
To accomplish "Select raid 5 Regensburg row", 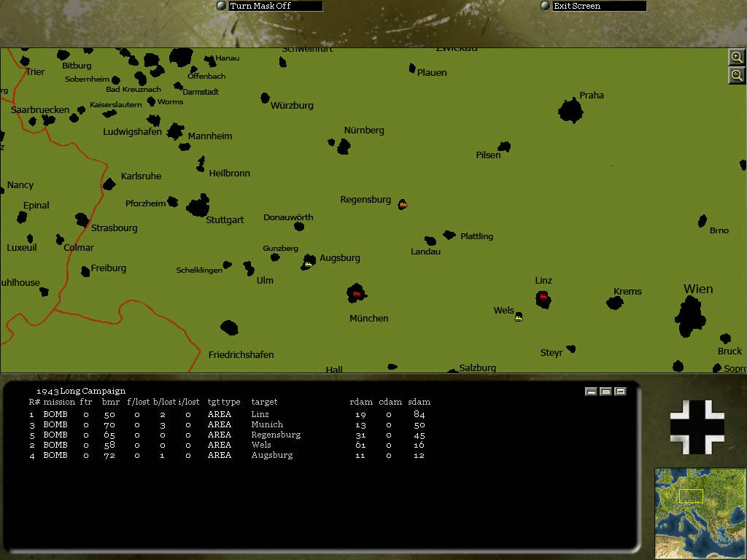I will 227,435.
